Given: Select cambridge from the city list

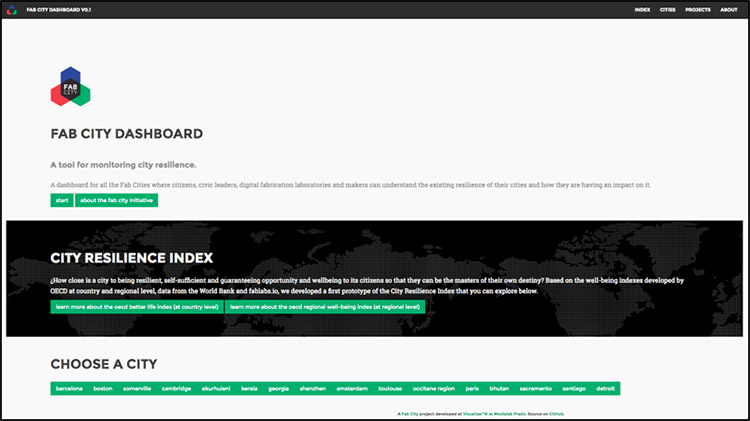Looking at the screenshot, I should coord(176,388).
